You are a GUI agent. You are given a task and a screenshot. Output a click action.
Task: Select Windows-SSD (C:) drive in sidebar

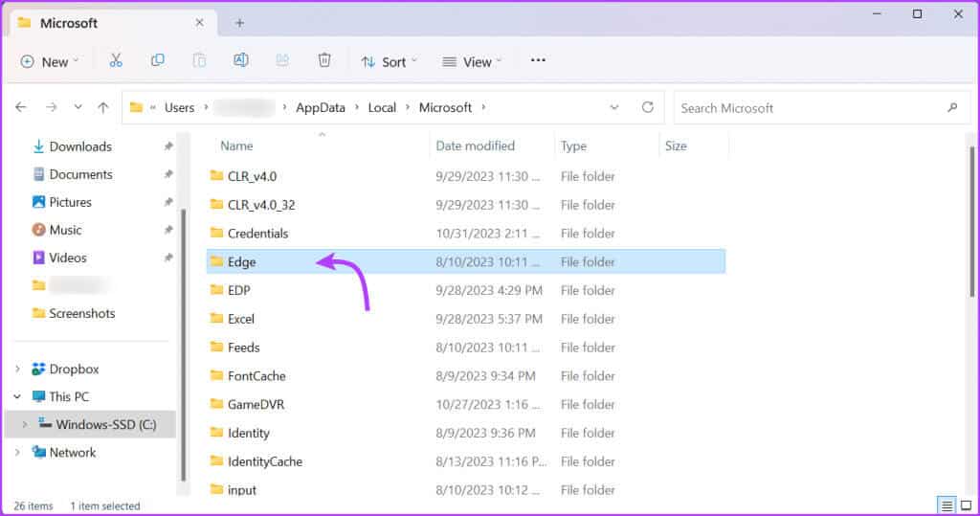[91, 424]
